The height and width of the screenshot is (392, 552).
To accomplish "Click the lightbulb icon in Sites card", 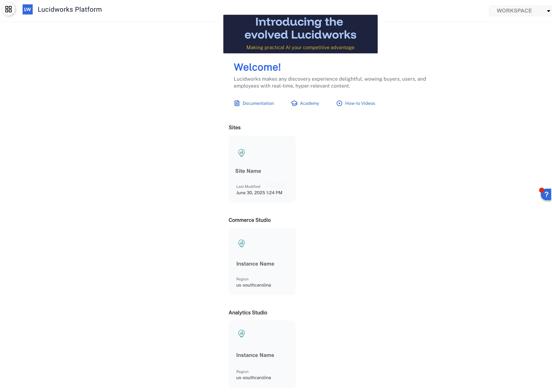I will 242,153.
